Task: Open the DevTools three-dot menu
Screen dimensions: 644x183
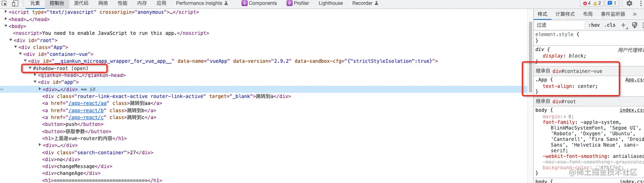Action: tap(640, 3)
